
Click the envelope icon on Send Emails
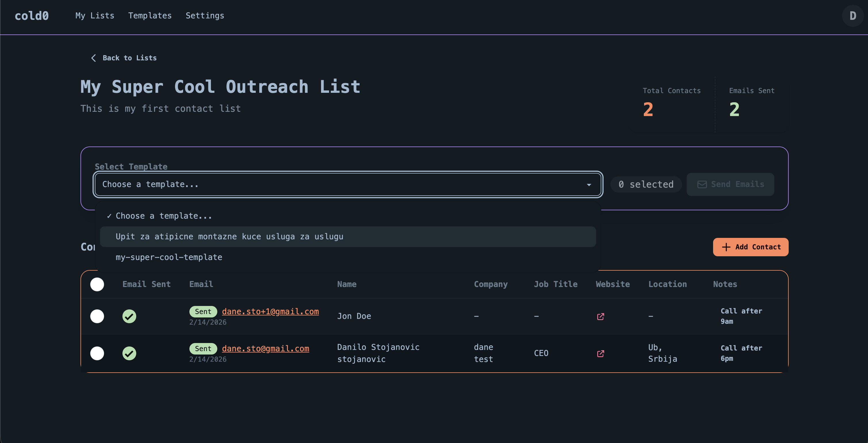702,184
